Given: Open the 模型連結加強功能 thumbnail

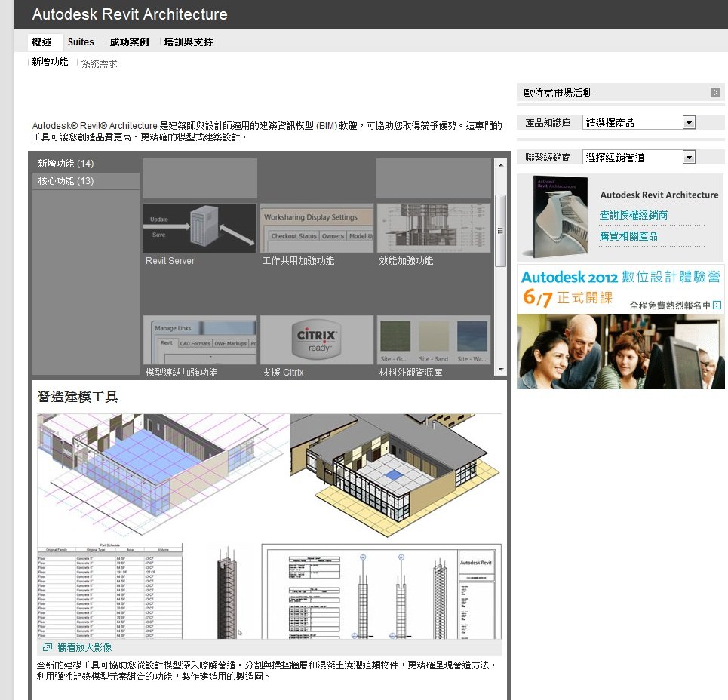Looking at the screenshot, I should (x=200, y=339).
